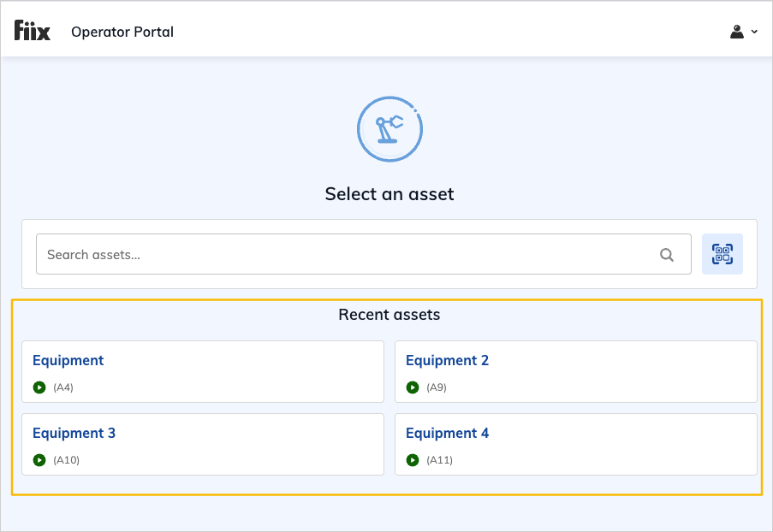Select the Equipment 4 asset link
The width and height of the screenshot is (773, 532).
[x=447, y=433]
